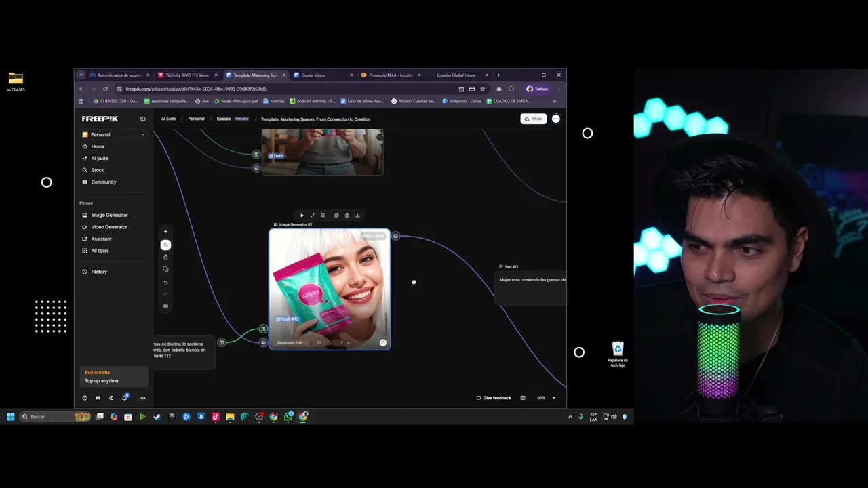868x488 pixels.
Task: Undo last action in canvas toolbar
Action: point(165,282)
